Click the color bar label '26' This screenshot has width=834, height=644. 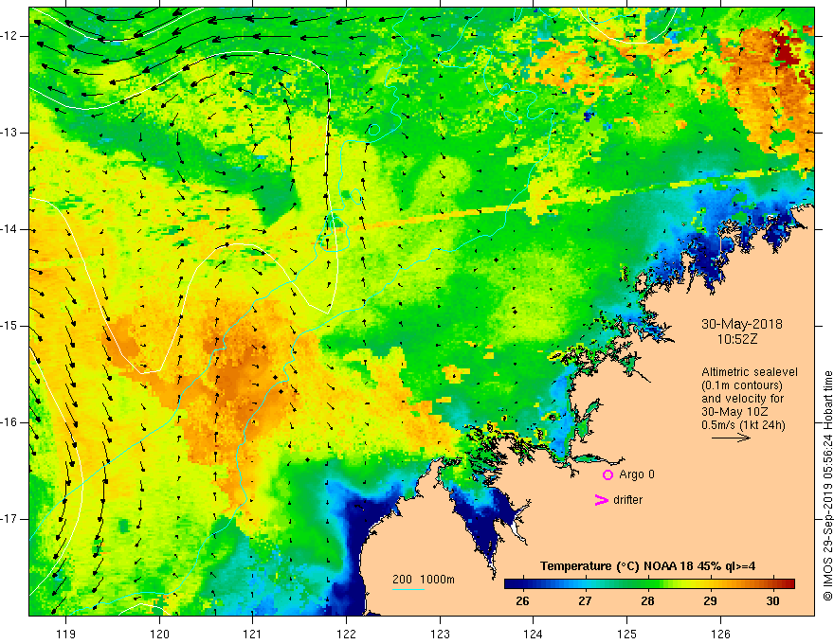(522, 601)
